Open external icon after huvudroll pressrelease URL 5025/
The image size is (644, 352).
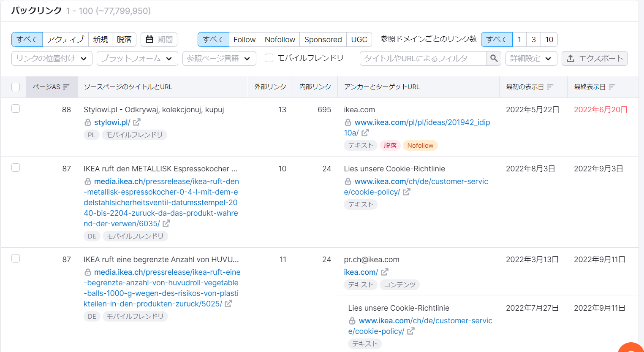228,303
